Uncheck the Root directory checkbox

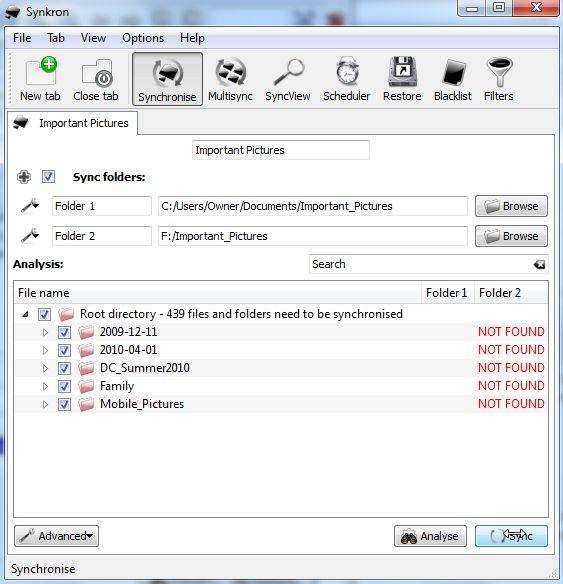point(44,314)
